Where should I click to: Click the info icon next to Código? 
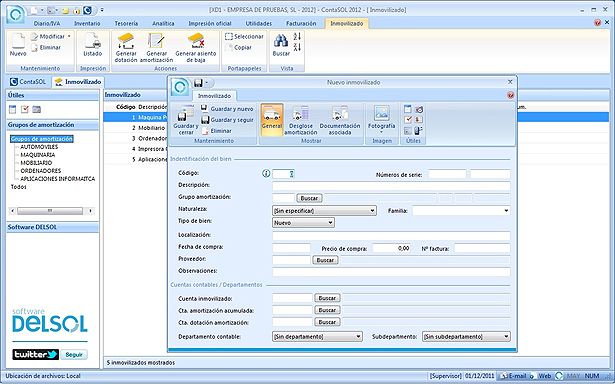[266, 173]
